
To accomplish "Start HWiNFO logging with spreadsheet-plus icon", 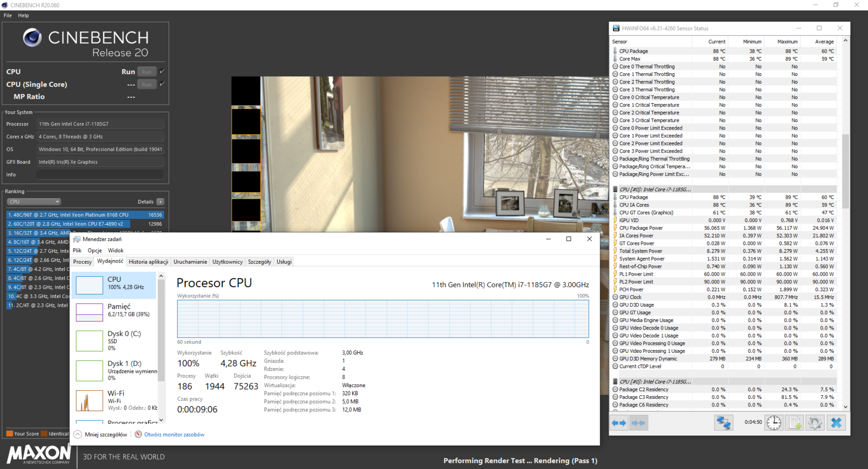I will [x=795, y=422].
